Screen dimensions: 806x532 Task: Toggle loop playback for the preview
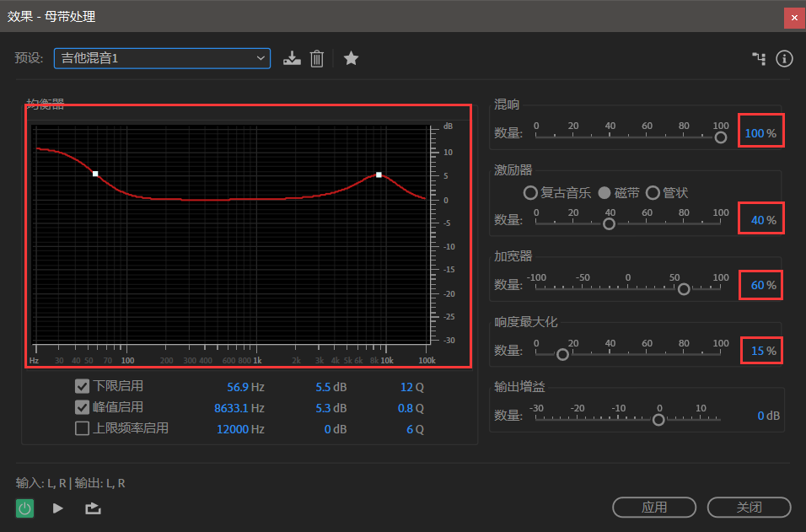(x=93, y=508)
